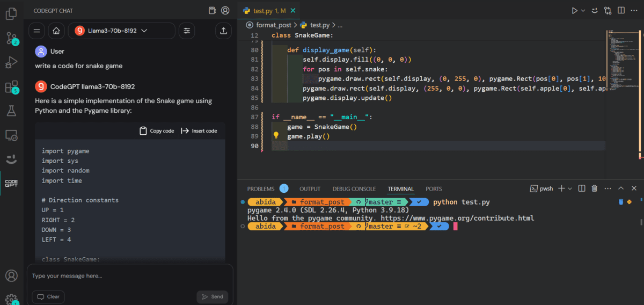This screenshot has height=305, width=644.
Task: Click the lightbulb code action on line 89
Action: click(x=276, y=136)
